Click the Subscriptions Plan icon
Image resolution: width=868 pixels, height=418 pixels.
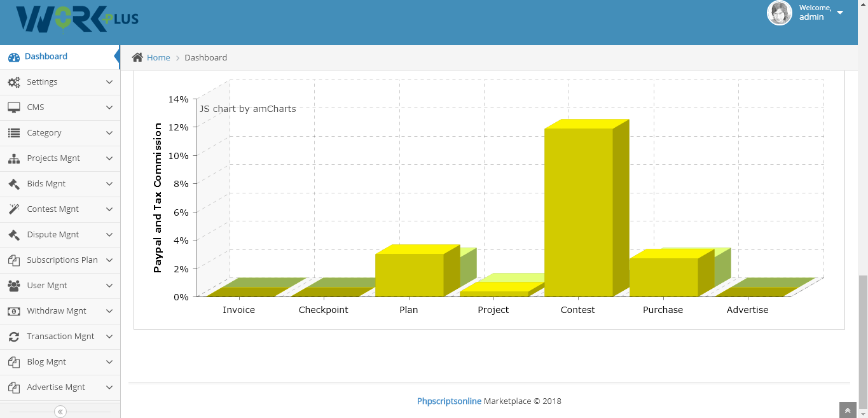click(x=14, y=260)
